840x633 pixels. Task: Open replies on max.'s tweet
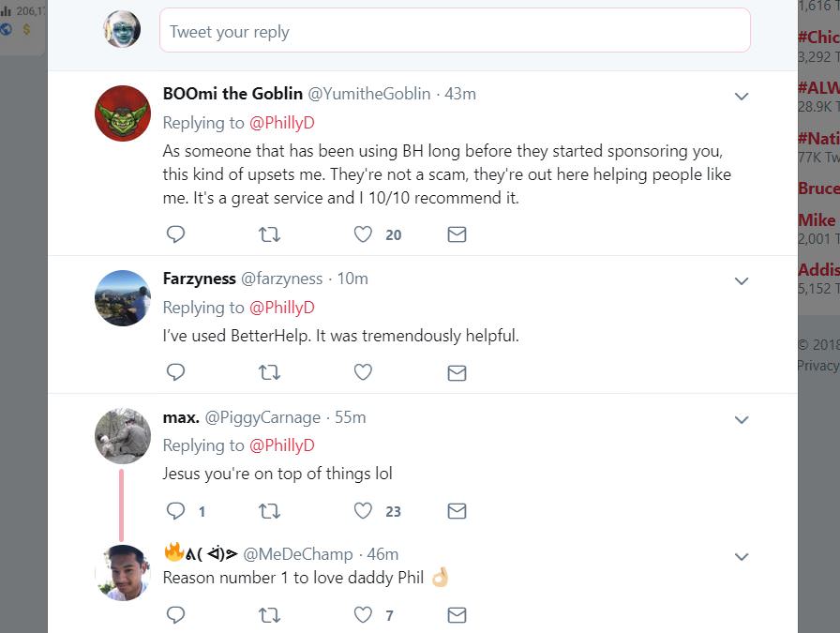175,510
